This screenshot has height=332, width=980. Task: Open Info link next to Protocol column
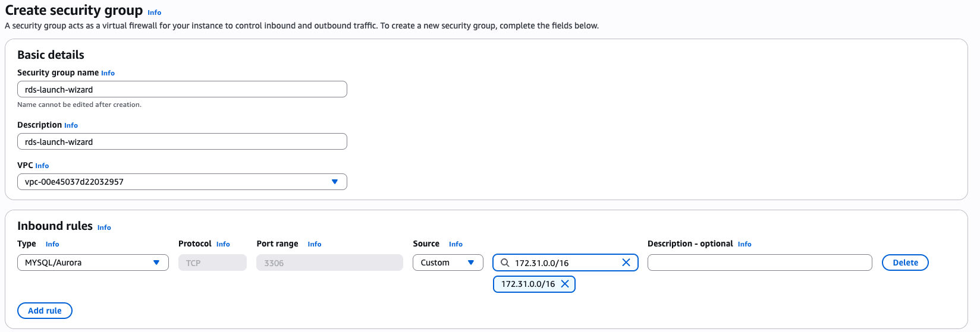223,244
